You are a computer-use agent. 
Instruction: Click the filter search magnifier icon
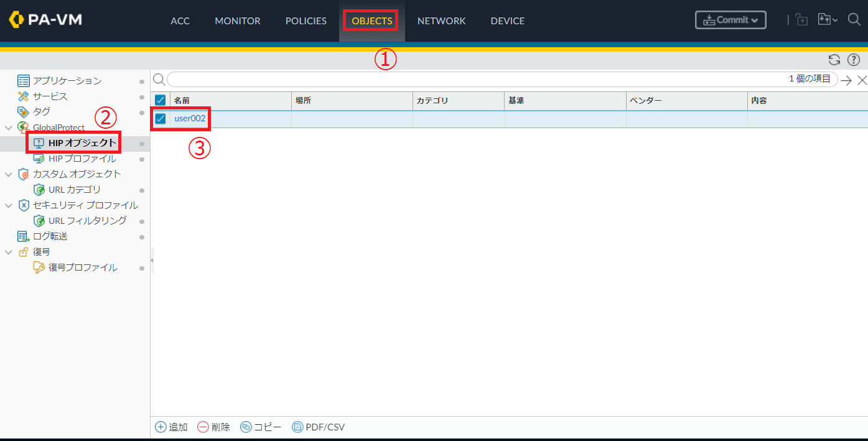tap(159, 79)
